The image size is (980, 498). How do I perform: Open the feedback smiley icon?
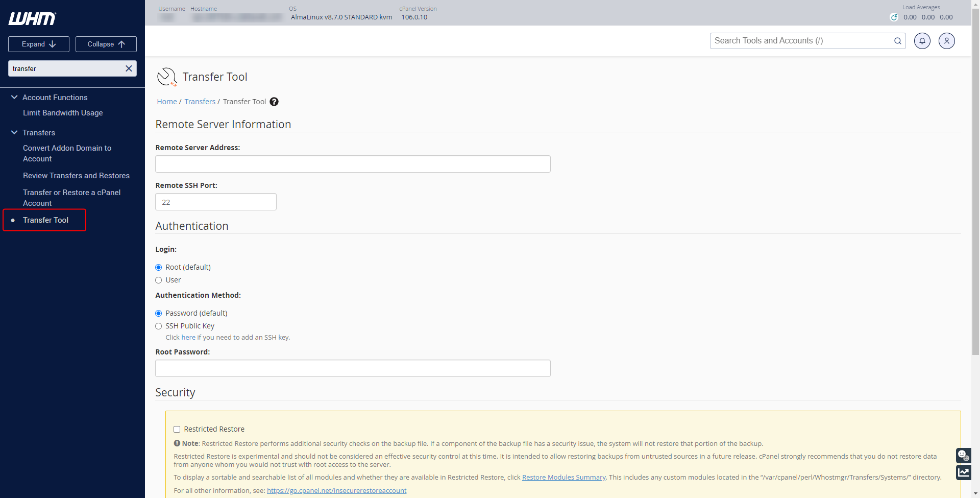pos(963,455)
